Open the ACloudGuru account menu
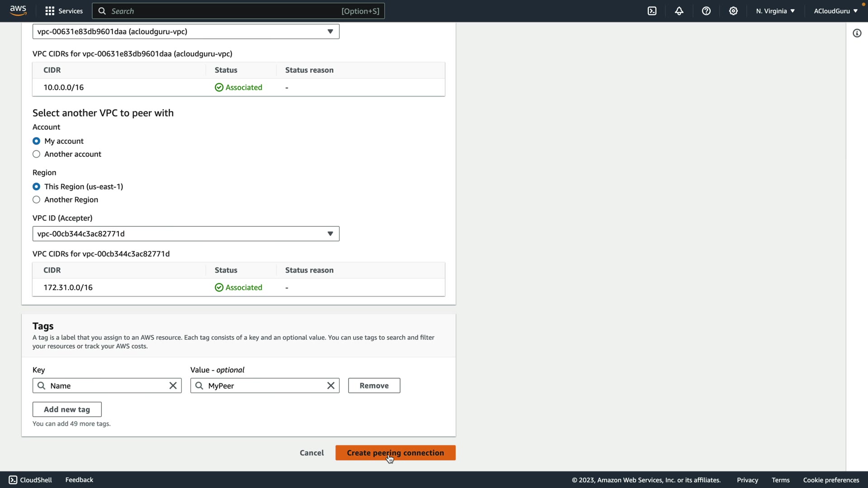868x488 pixels. click(x=835, y=11)
